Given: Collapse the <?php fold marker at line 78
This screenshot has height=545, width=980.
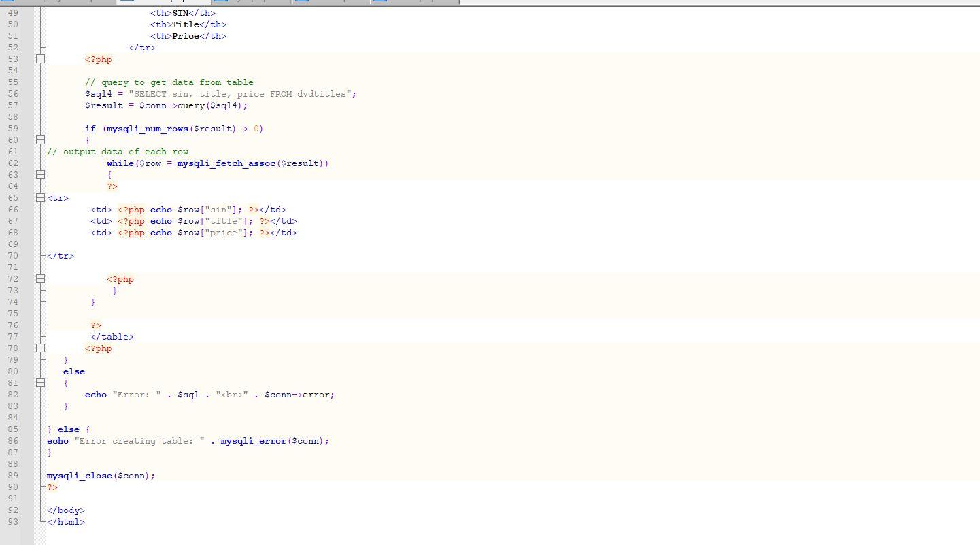Looking at the screenshot, I should tap(40, 348).
